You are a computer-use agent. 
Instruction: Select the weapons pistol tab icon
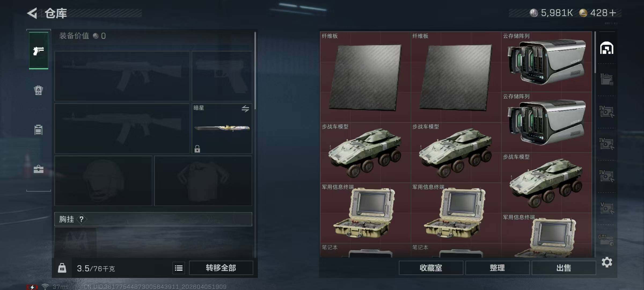coord(38,50)
